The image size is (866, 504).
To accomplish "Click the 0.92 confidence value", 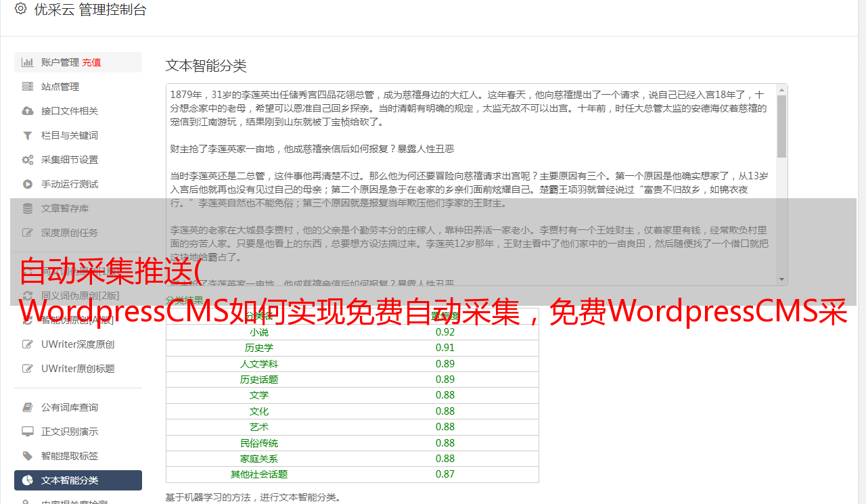I will click(x=445, y=332).
